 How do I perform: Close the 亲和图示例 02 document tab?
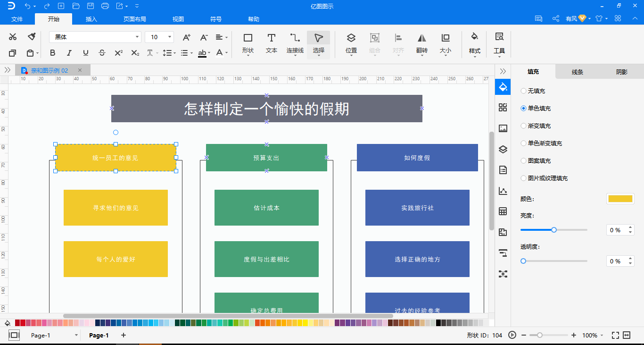point(80,70)
